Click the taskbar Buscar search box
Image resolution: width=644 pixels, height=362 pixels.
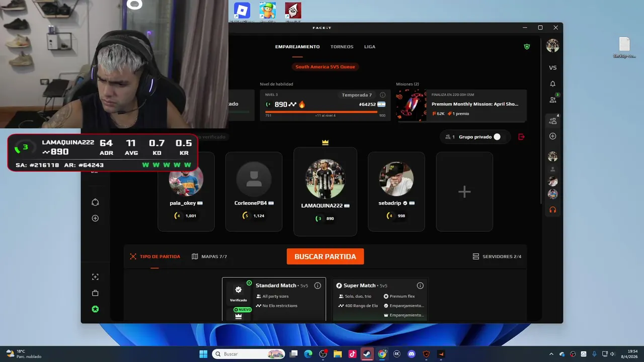coord(249,354)
